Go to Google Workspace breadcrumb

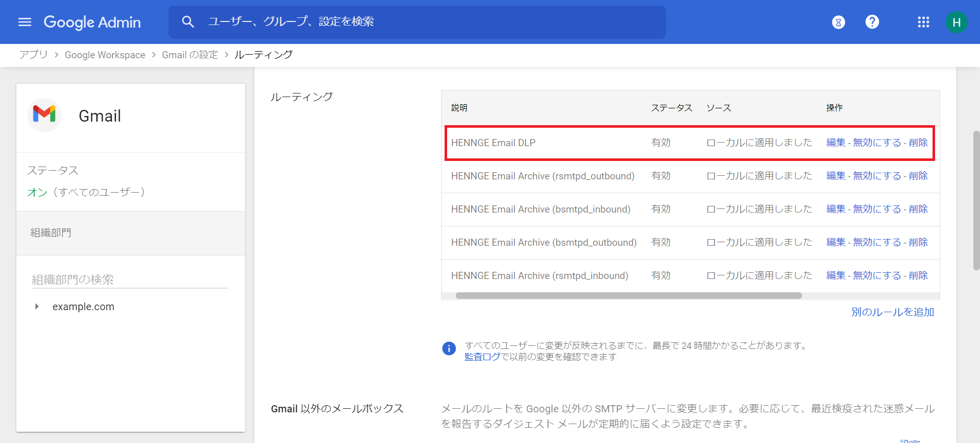105,55
